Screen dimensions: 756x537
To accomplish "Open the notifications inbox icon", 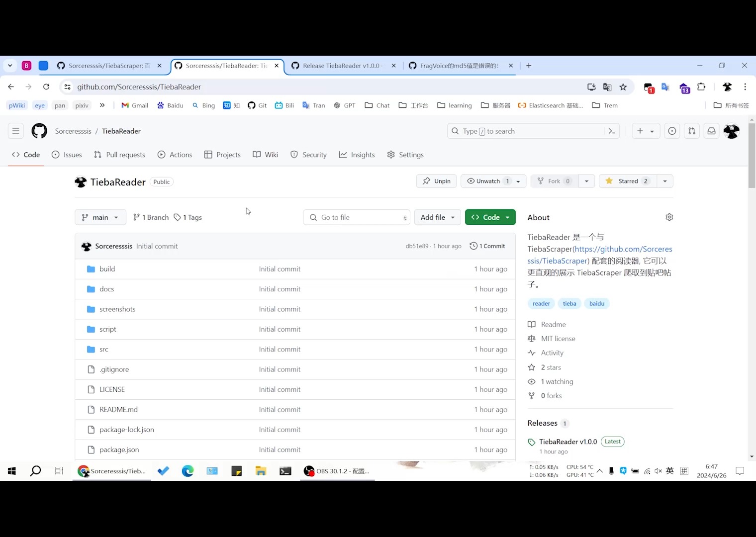I will pos(712,131).
